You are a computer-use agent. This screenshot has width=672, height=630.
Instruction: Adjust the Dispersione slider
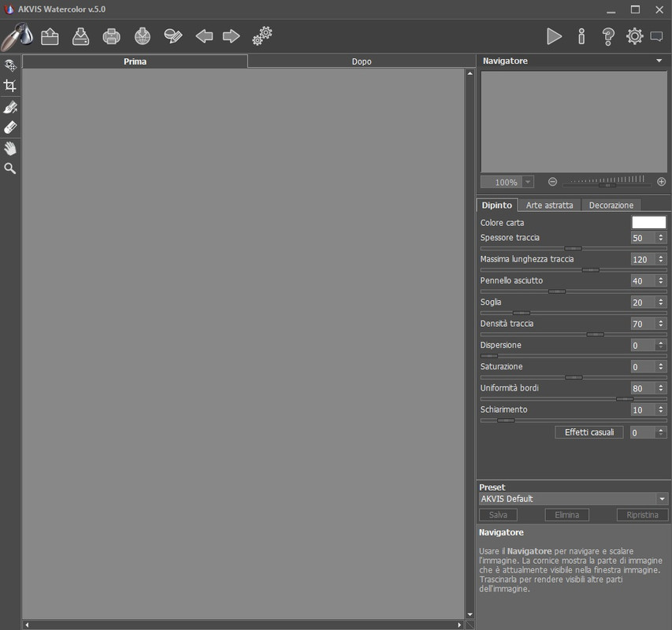tap(573, 356)
